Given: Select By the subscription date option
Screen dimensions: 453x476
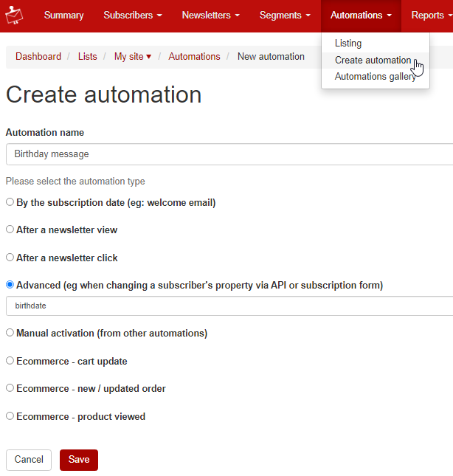Looking at the screenshot, I should [10, 202].
